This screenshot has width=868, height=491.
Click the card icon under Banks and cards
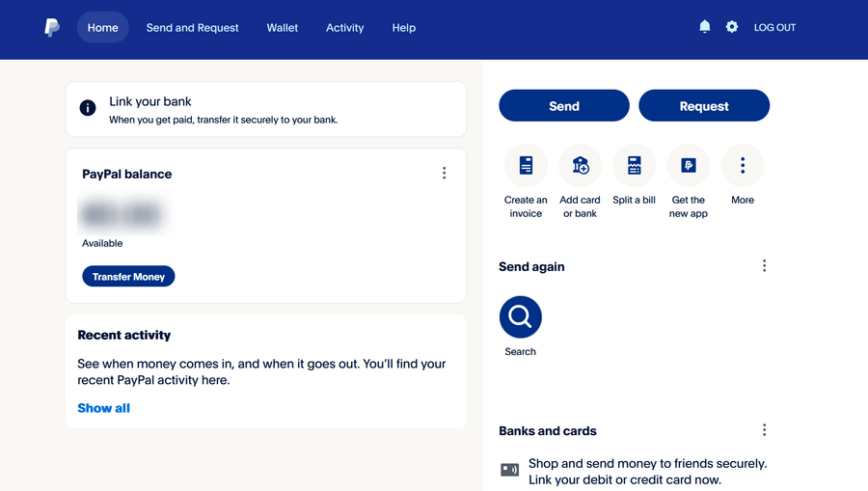coord(509,470)
